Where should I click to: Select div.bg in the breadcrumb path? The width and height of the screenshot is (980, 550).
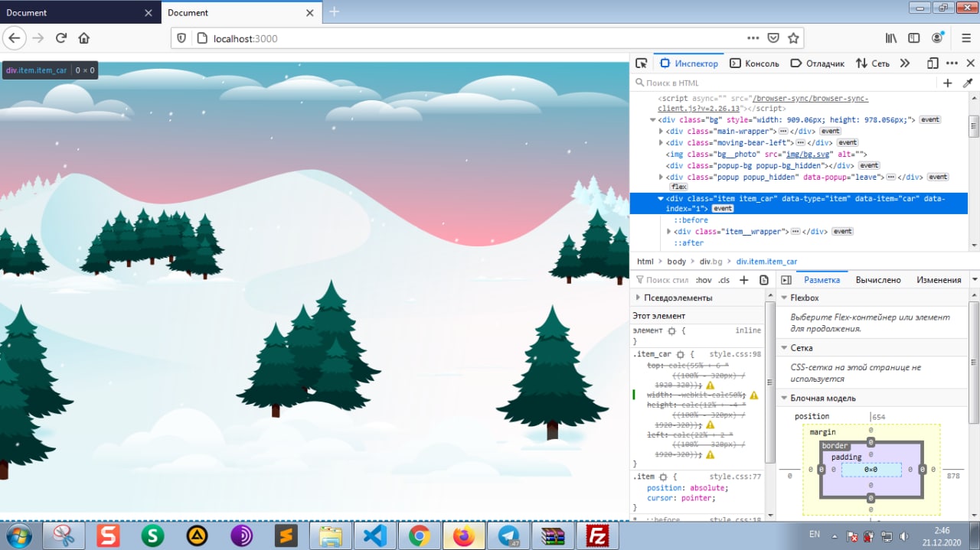(x=710, y=262)
